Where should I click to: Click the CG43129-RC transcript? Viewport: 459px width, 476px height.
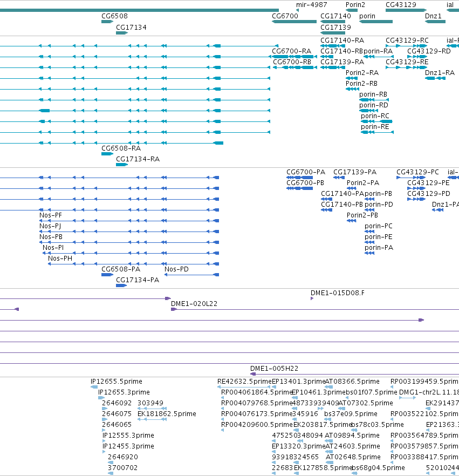point(406,46)
